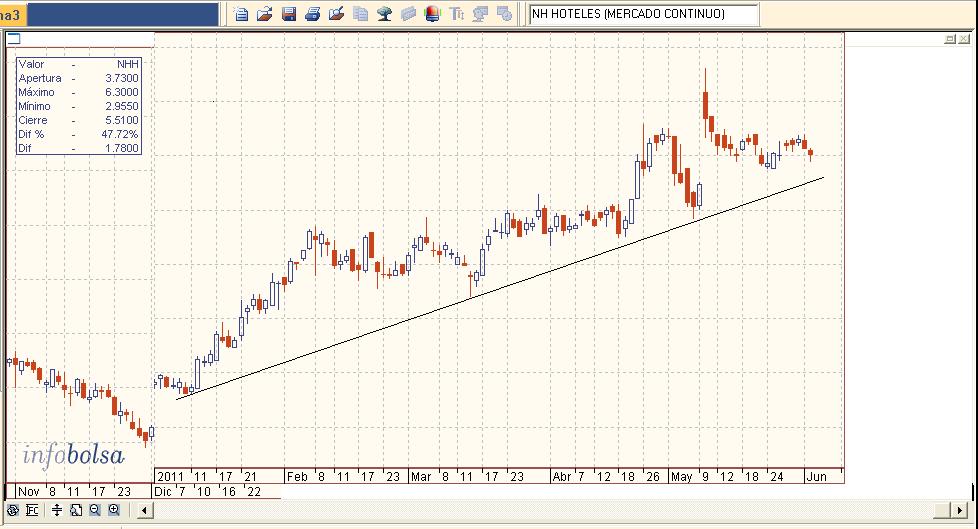Click the Dif 1.7800 value
978x529 pixels.
(x=122, y=148)
